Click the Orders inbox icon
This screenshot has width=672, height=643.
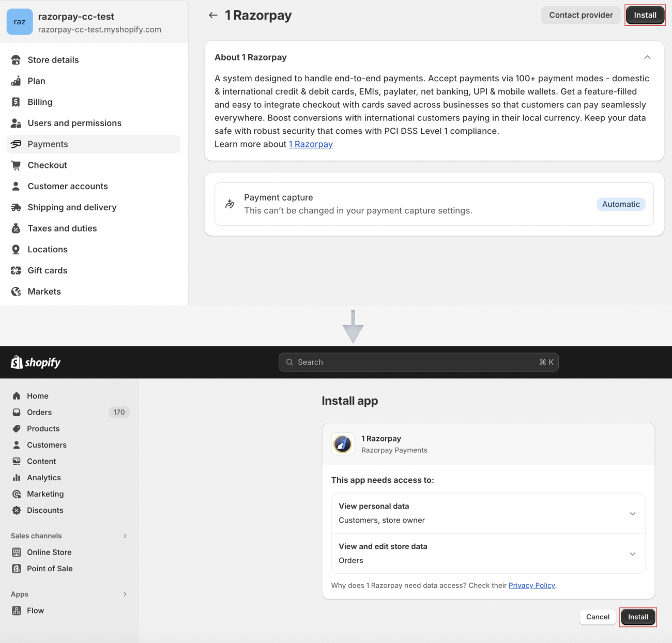click(17, 412)
